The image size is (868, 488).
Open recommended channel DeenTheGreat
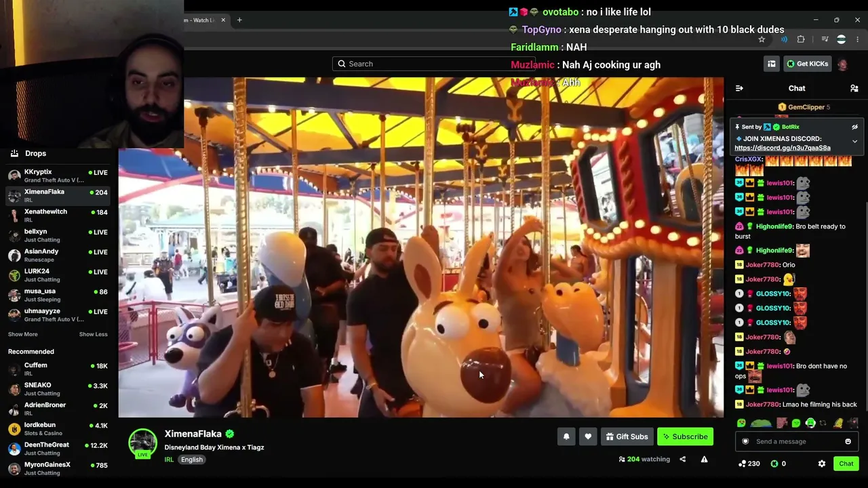click(58, 448)
